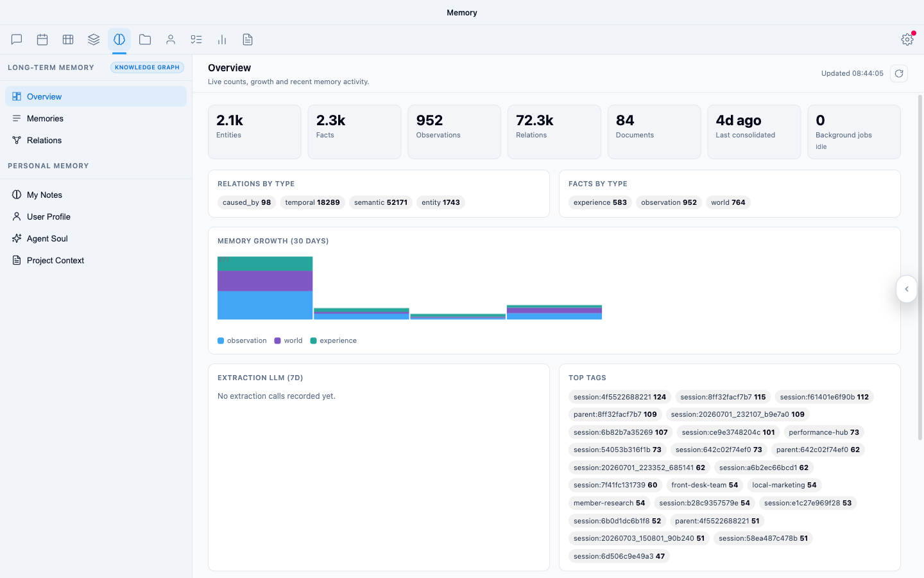Click the observation 952 fact chip
This screenshot has height=578, width=924.
click(669, 202)
